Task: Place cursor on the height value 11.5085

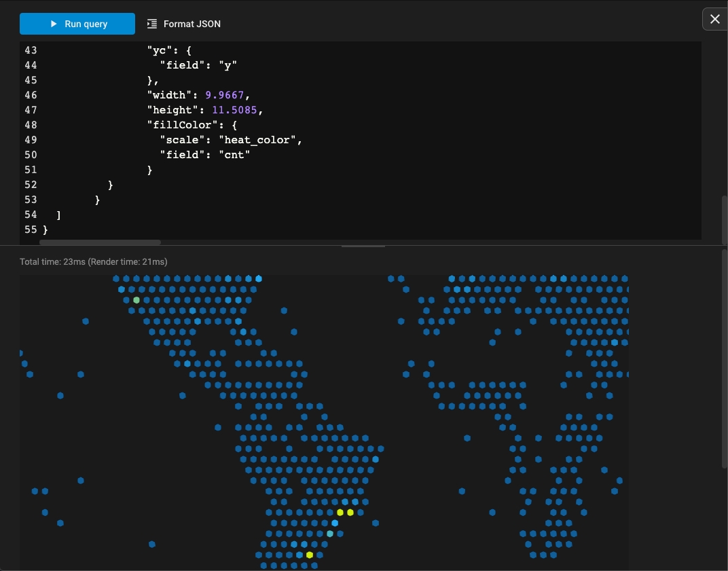Action: pos(234,110)
